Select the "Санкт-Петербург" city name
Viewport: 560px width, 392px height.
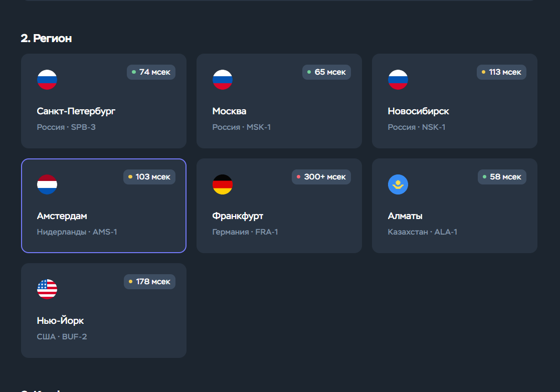(x=76, y=111)
